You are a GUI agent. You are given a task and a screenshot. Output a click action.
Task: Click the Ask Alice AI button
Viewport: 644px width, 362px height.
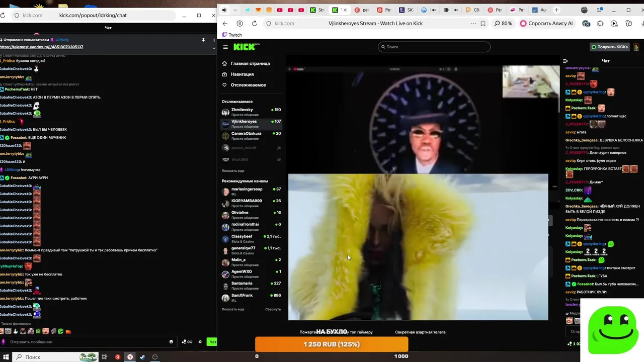coord(546,24)
